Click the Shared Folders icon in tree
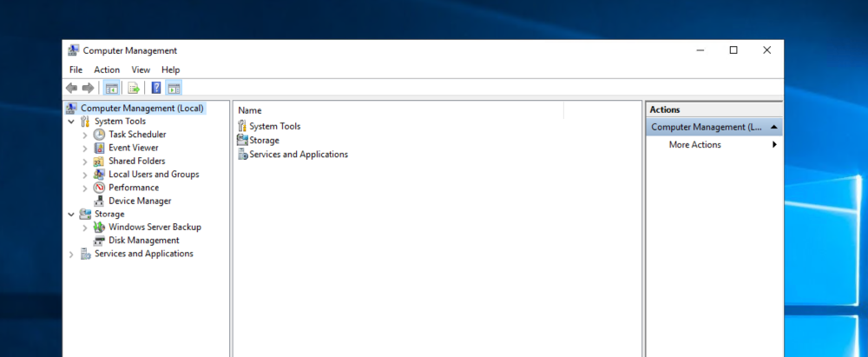The width and height of the screenshot is (868, 357). click(x=99, y=161)
